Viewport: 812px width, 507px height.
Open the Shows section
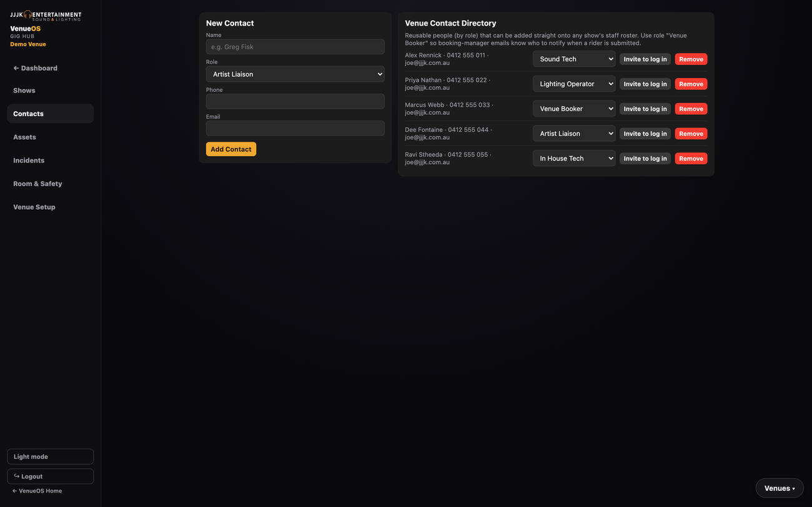coord(51,91)
